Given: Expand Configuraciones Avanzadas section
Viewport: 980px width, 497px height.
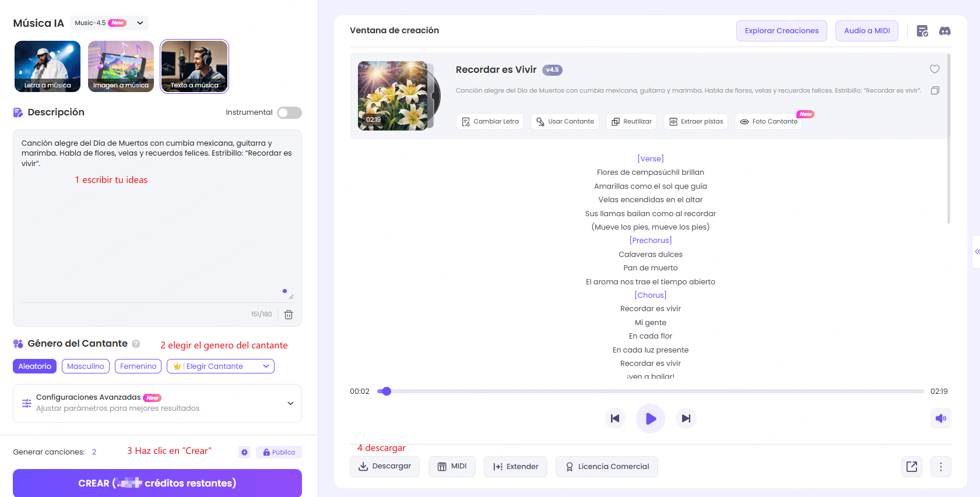Looking at the screenshot, I should 157,403.
